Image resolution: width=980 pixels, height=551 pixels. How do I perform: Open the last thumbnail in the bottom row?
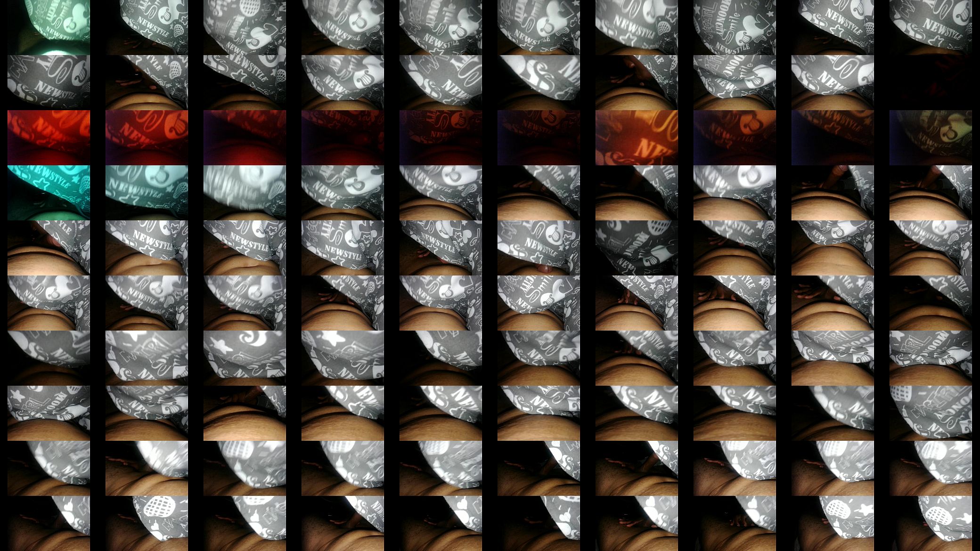point(931,523)
